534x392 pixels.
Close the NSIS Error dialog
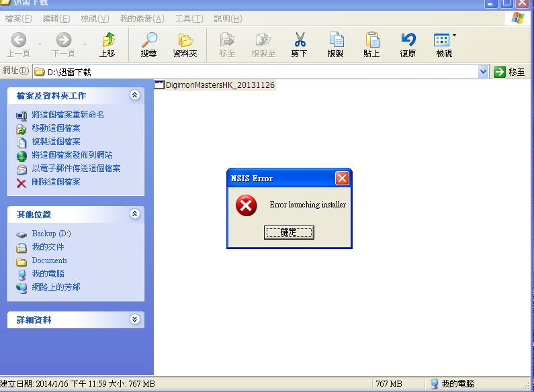click(x=342, y=179)
